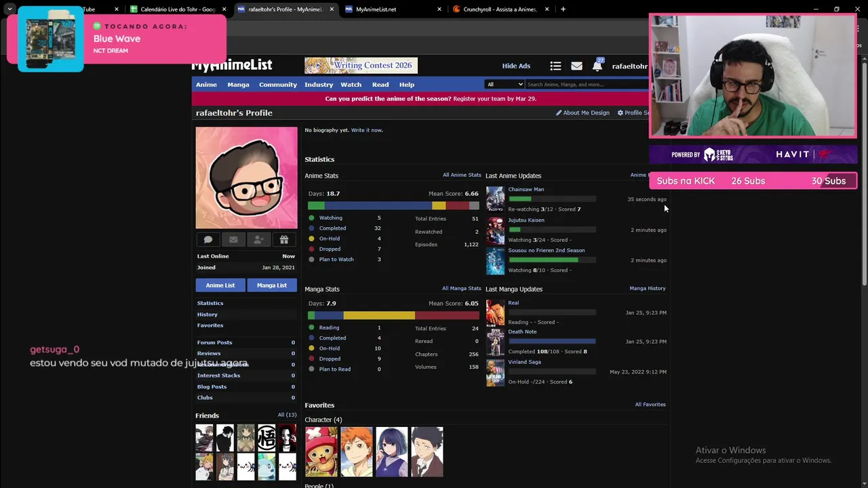868x488 pixels.
Task: Click the Plan to Read stats link
Action: click(335, 369)
